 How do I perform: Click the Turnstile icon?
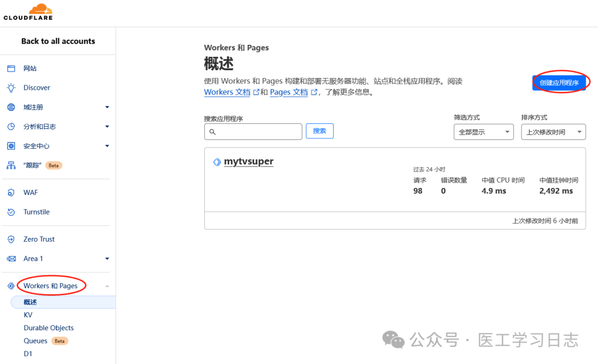point(11,211)
